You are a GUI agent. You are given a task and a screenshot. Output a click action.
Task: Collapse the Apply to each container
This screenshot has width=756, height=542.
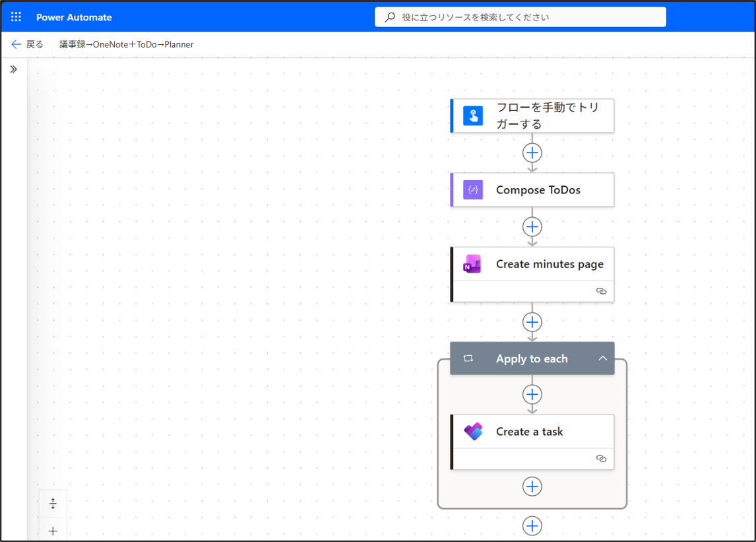[x=603, y=358]
